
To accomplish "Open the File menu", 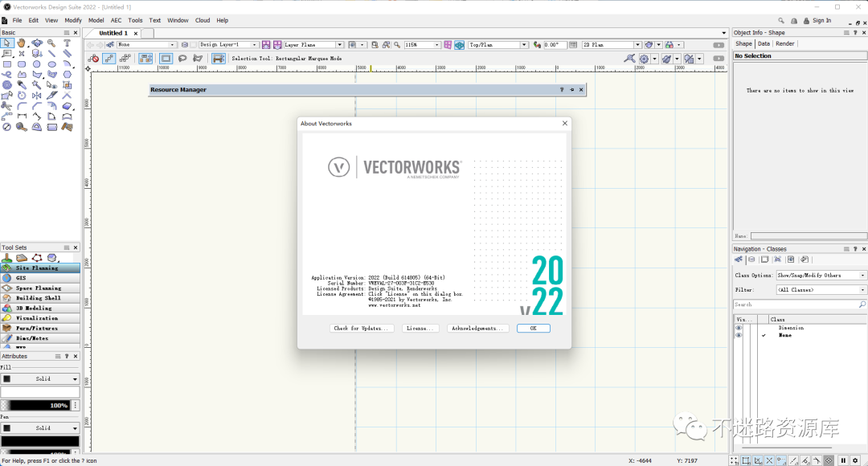I will [x=17, y=20].
